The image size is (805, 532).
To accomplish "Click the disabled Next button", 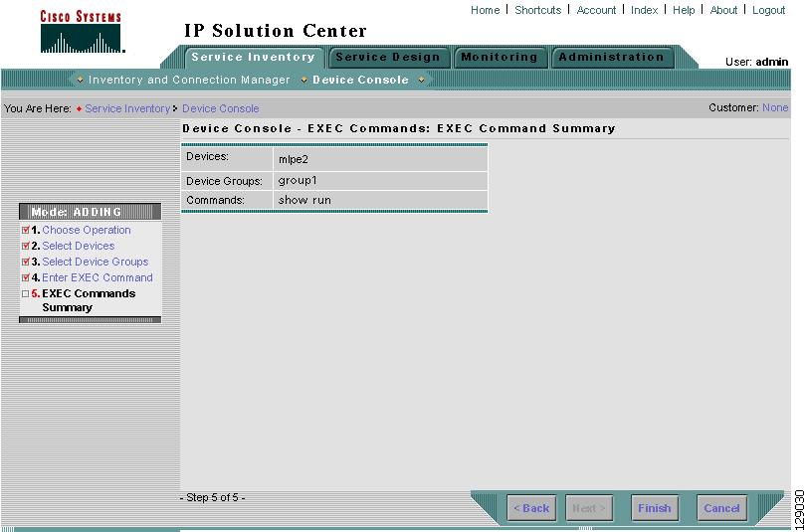I will [x=589, y=508].
